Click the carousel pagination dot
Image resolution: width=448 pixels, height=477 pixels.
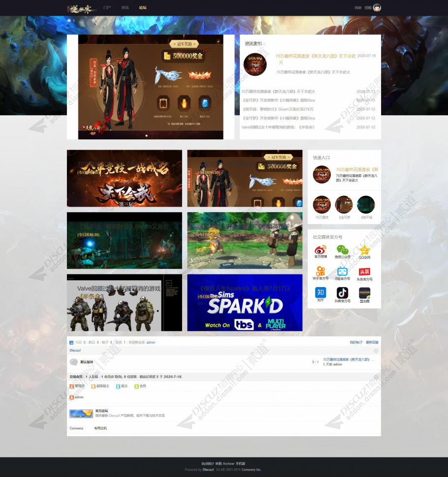click(x=147, y=136)
